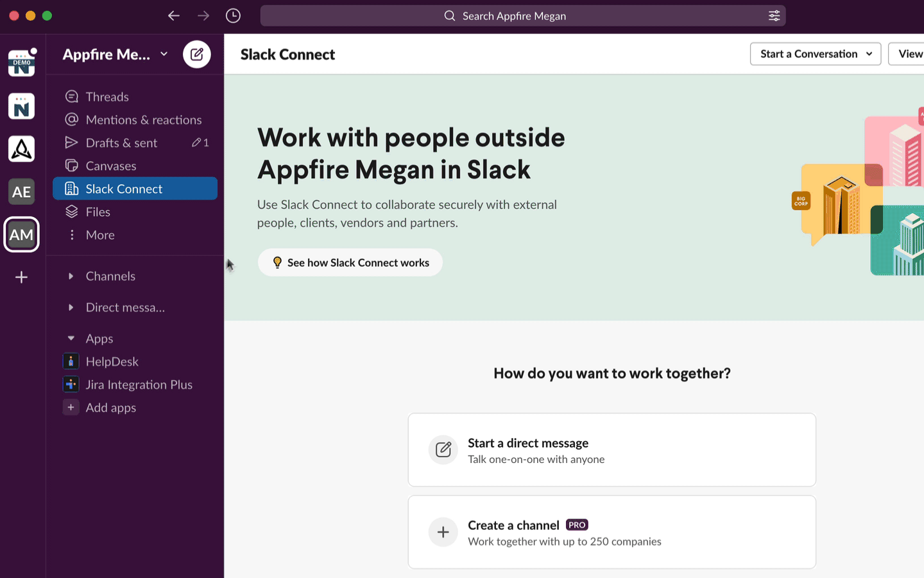The height and width of the screenshot is (578, 924).
Task: Open Threads in the sidebar
Action: 135,96
